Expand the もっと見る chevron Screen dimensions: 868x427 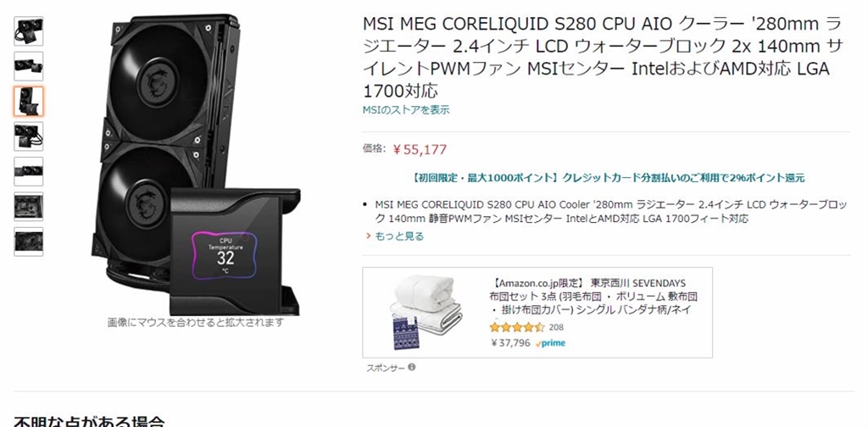click(368, 236)
